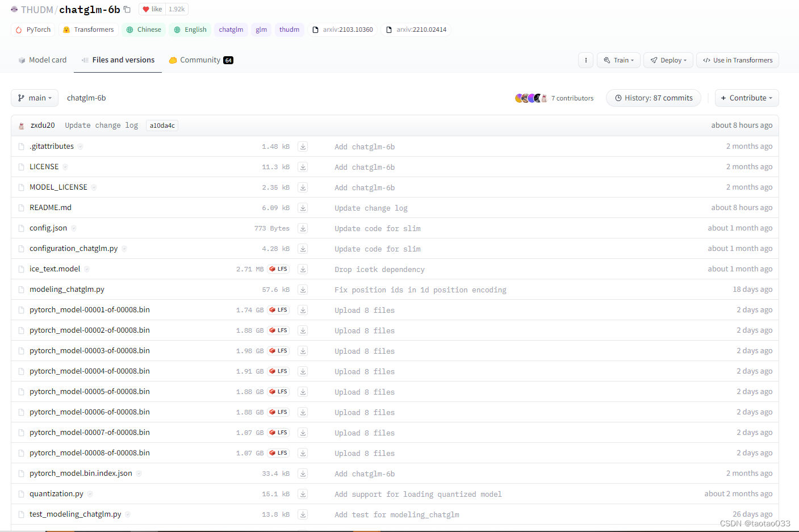Click the download icon for modeling_chatglm.py
Image resolution: width=799 pixels, height=532 pixels.
[303, 289]
